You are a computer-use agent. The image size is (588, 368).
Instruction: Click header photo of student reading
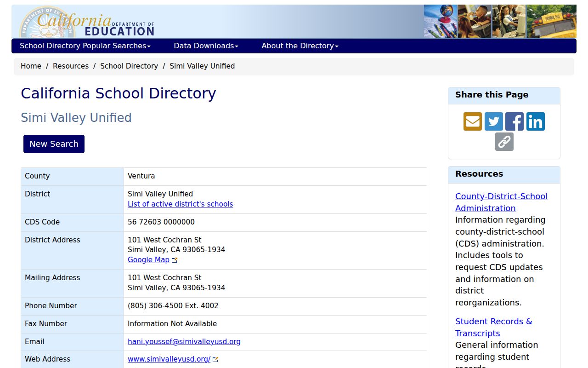[x=475, y=21]
